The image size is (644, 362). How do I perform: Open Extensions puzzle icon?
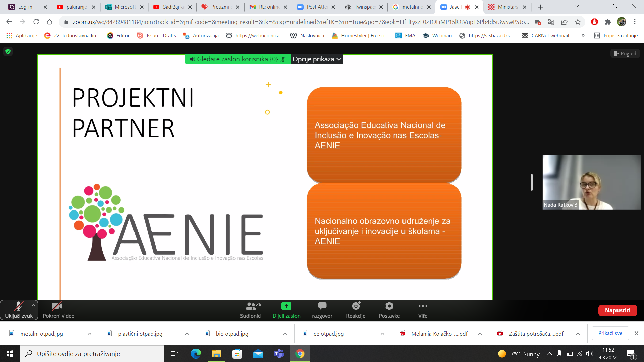coord(608,22)
